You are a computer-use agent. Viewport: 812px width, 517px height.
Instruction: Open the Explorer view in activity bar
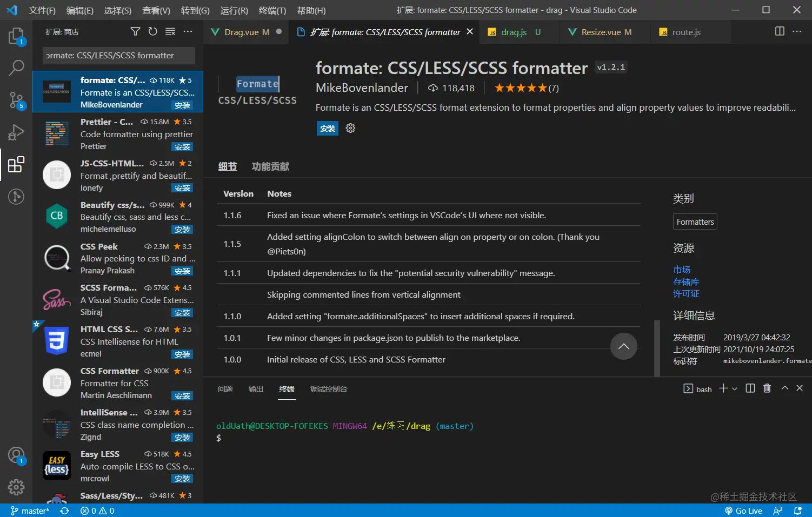16,36
